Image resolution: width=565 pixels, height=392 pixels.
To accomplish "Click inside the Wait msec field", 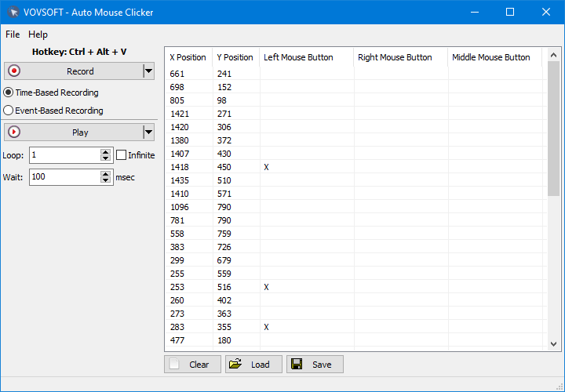I will click(x=64, y=177).
